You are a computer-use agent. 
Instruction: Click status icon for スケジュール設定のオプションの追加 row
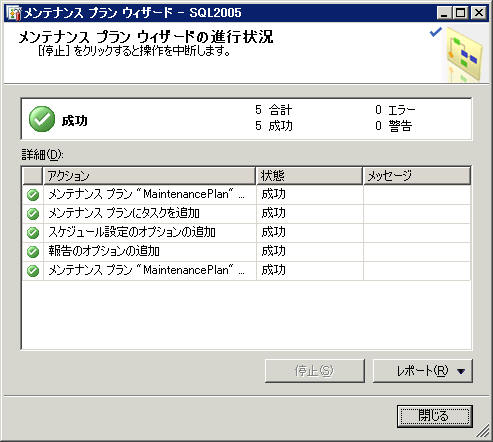coord(33,233)
